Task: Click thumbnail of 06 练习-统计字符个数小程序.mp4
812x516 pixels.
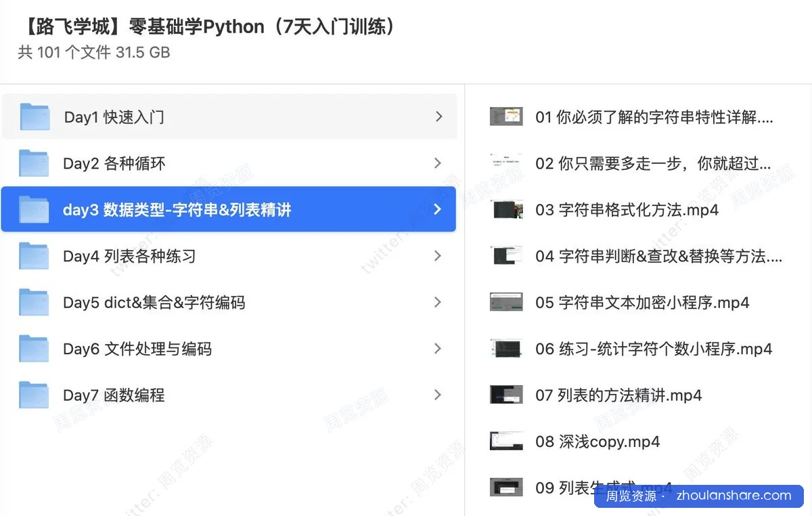Action: pos(506,349)
